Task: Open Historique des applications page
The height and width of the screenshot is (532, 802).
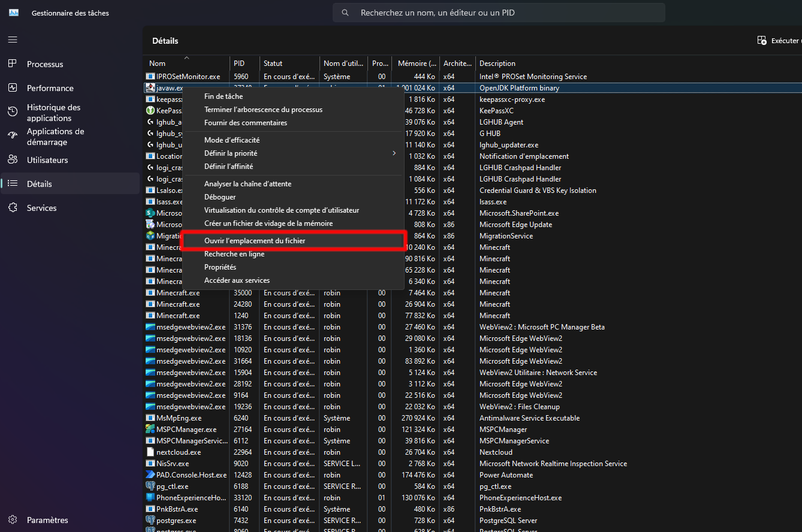Action: coord(71,112)
